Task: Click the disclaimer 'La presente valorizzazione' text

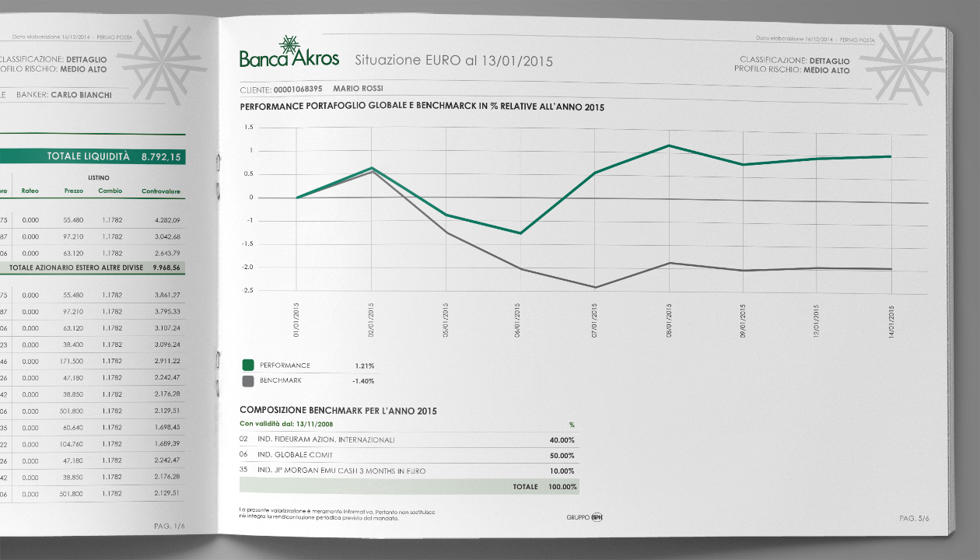Action: tap(338, 513)
